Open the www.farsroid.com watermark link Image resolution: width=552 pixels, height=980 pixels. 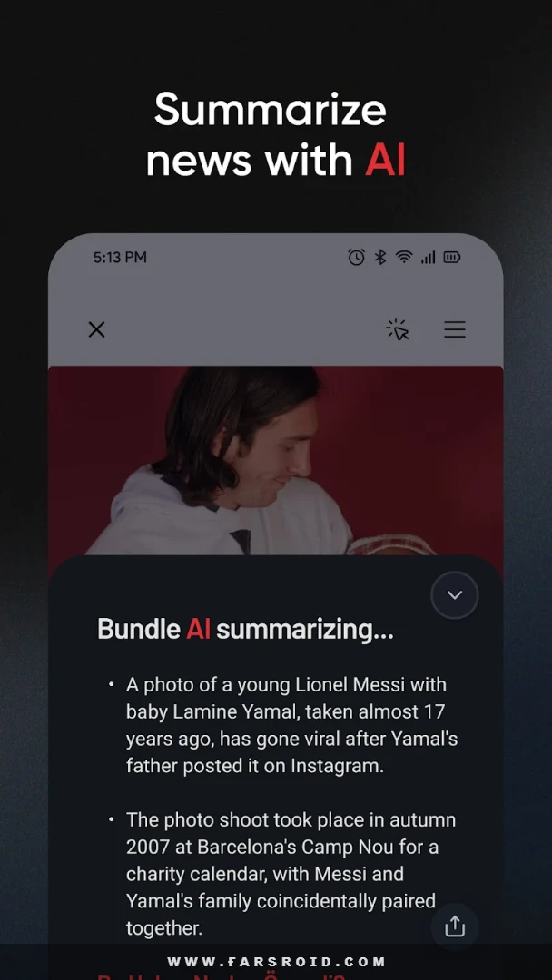[x=276, y=961]
